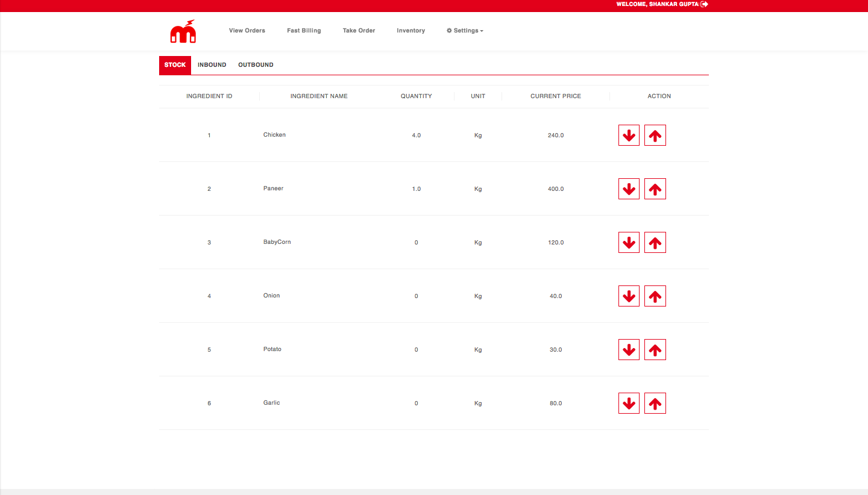Click Chicken's quantity value 4.0

pyautogui.click(x=417, y=135)
